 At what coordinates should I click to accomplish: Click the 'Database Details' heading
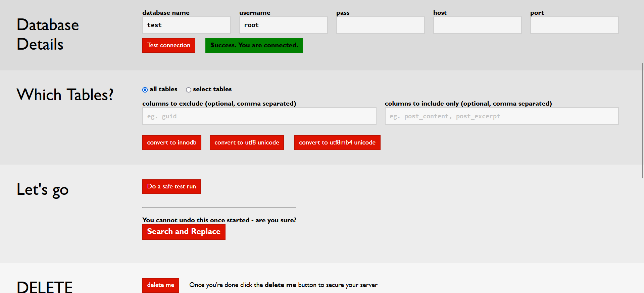(x=48, y=35)
